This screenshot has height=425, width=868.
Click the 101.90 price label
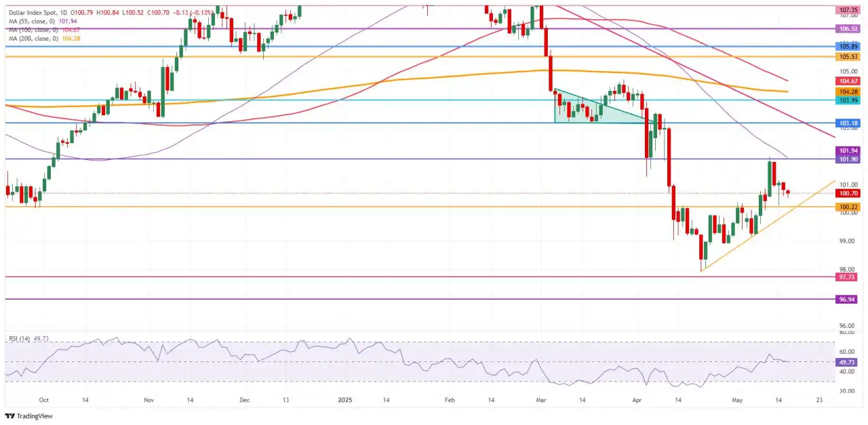[x=849, y=159]
